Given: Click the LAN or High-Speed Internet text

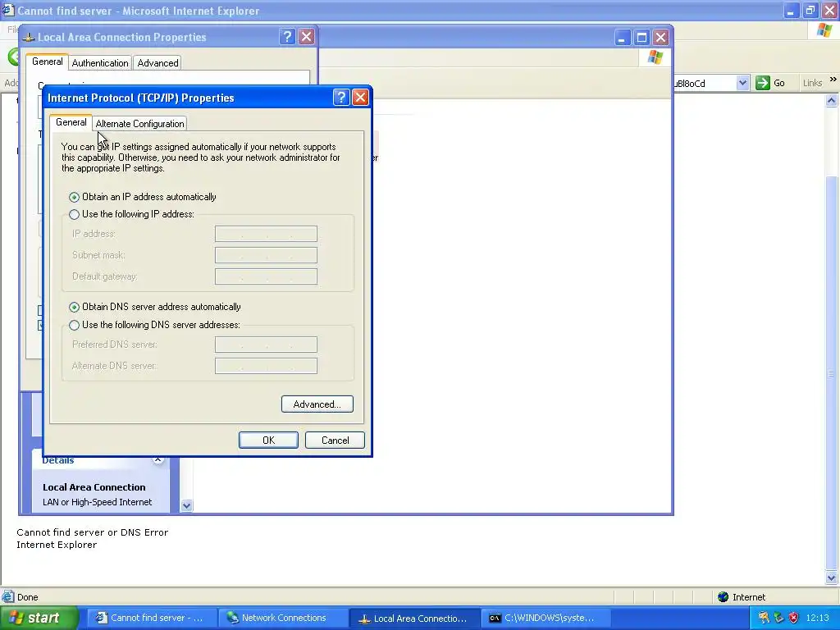Looking at the screenshot, I should click(97, 502).
